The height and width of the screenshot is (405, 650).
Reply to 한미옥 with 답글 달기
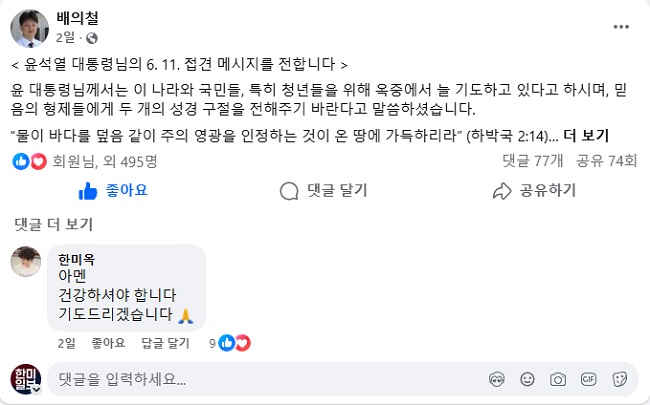click(x=165, y=343)
